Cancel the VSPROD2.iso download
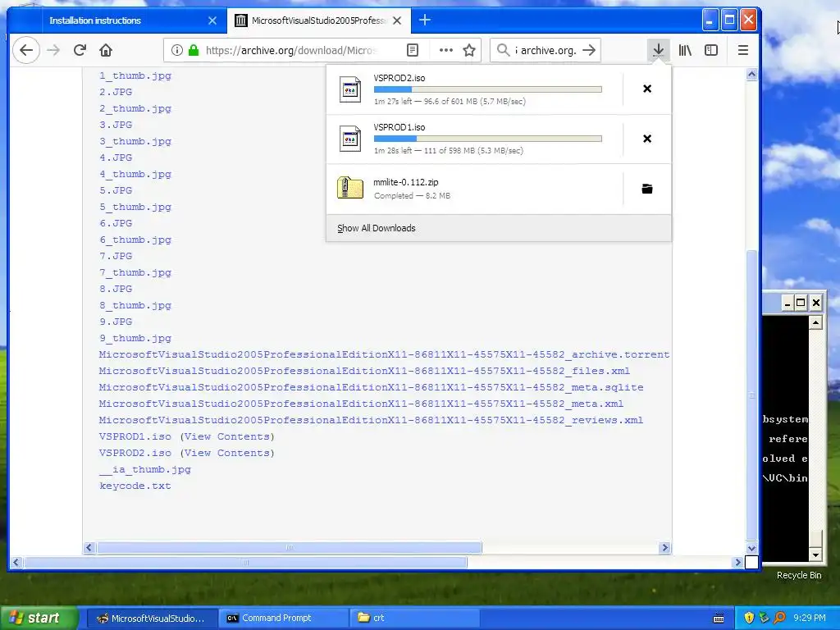Image resolution: width=840 pixels, height=630 pixels. tap(647, 89)
